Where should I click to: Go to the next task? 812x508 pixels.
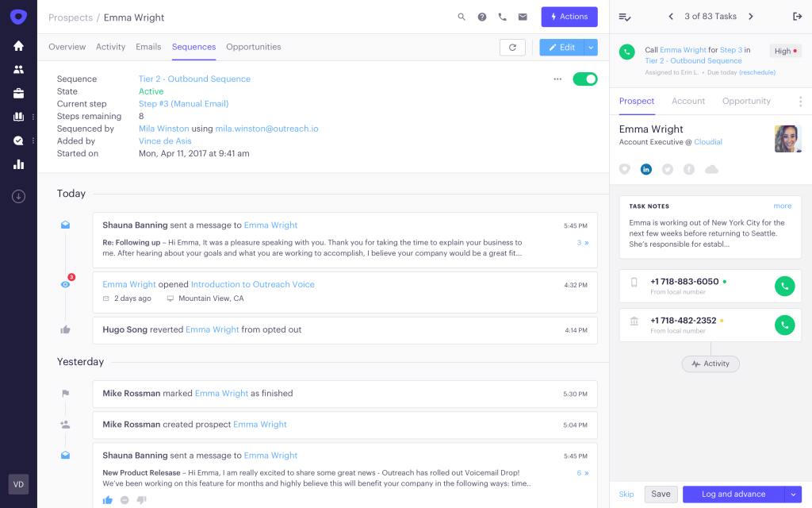(x=751, y=17)
